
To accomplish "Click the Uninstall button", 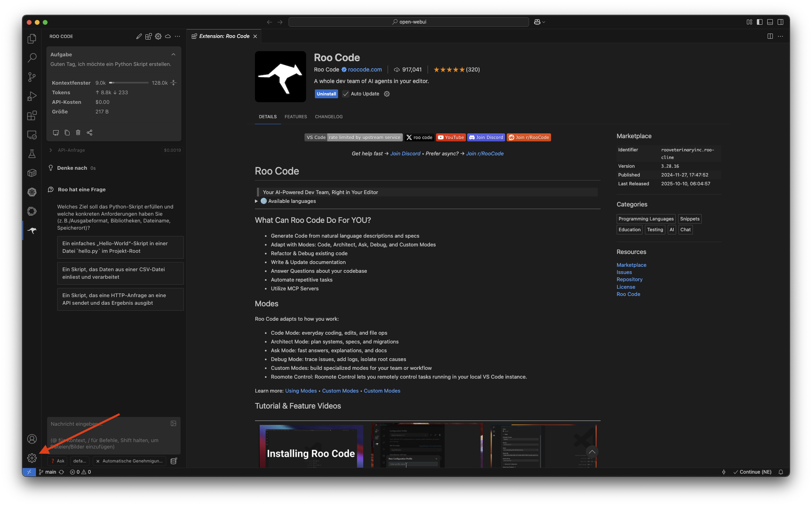I will tap(326, 94).
